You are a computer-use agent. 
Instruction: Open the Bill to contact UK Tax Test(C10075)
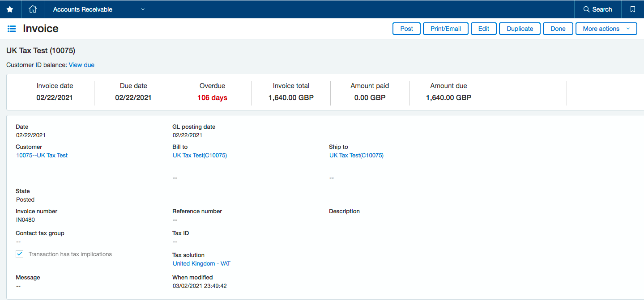pos(200,155)
